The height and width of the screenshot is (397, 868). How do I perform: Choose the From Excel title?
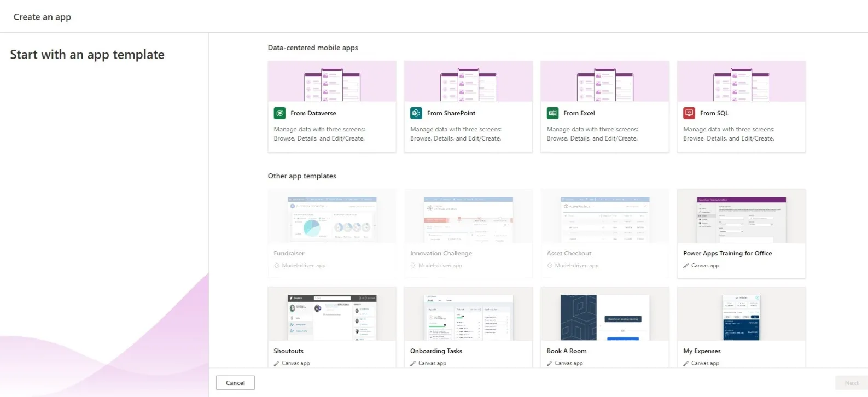(x=579, y=113)
